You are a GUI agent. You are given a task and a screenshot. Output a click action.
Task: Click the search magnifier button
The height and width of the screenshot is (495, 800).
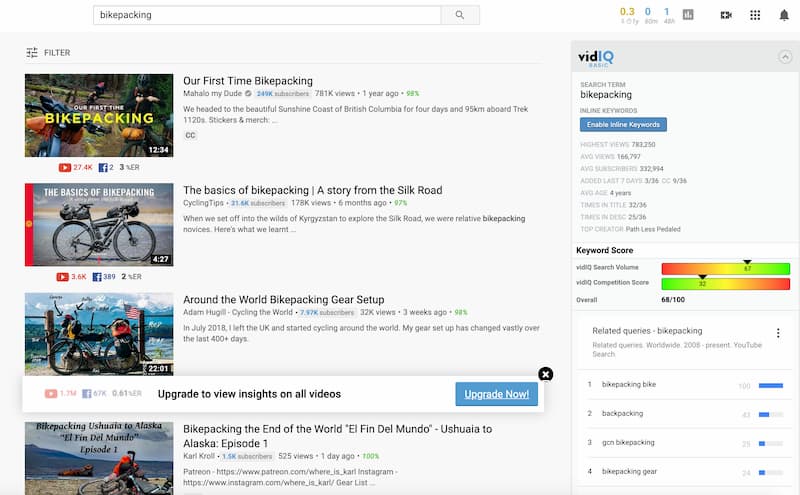tap(460, 15)
